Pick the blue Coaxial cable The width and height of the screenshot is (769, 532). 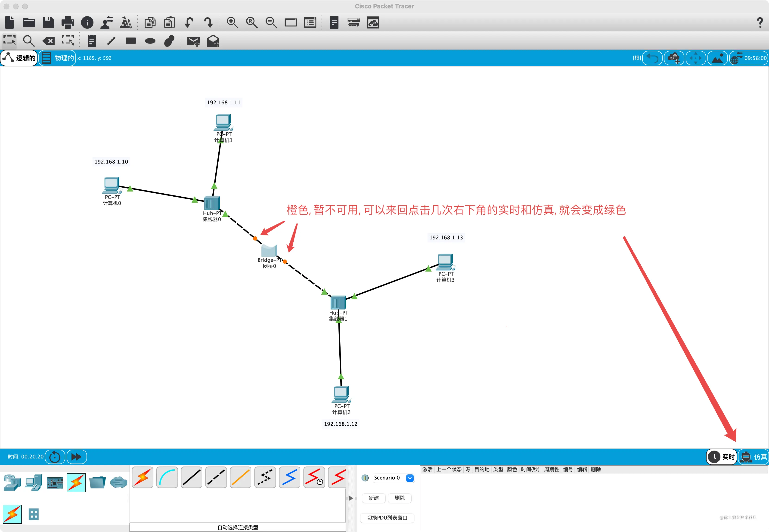[x=290, y=477]
